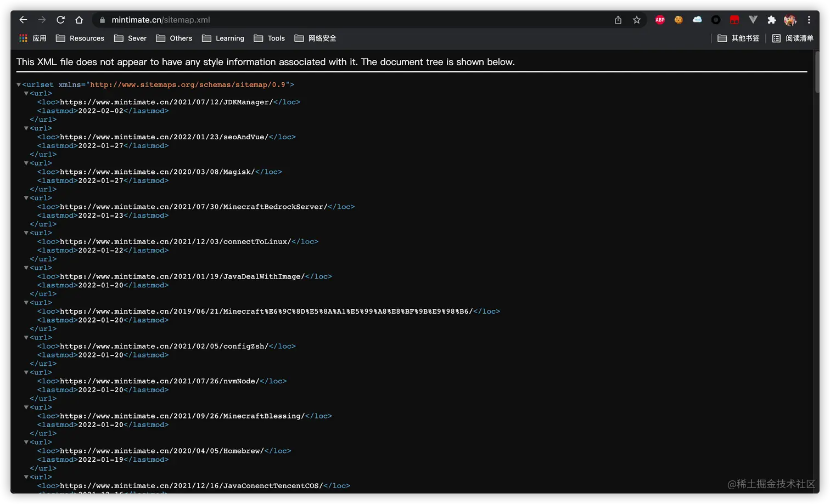View site security lock info
830x504 pixels.
(x=102, y=20)
